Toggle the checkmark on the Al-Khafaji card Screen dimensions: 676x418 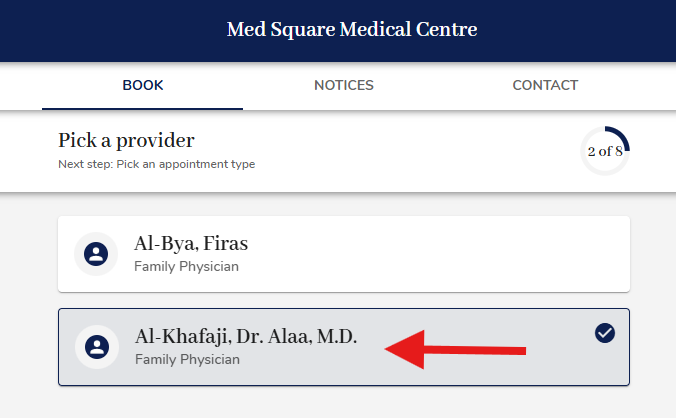tap(604, 333)
